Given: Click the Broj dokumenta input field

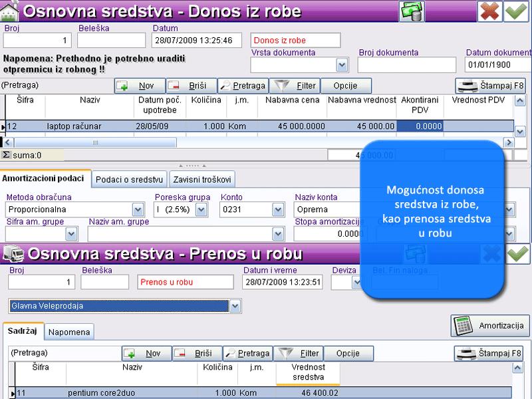Looking at the screenshot, I should click(406, 65).
